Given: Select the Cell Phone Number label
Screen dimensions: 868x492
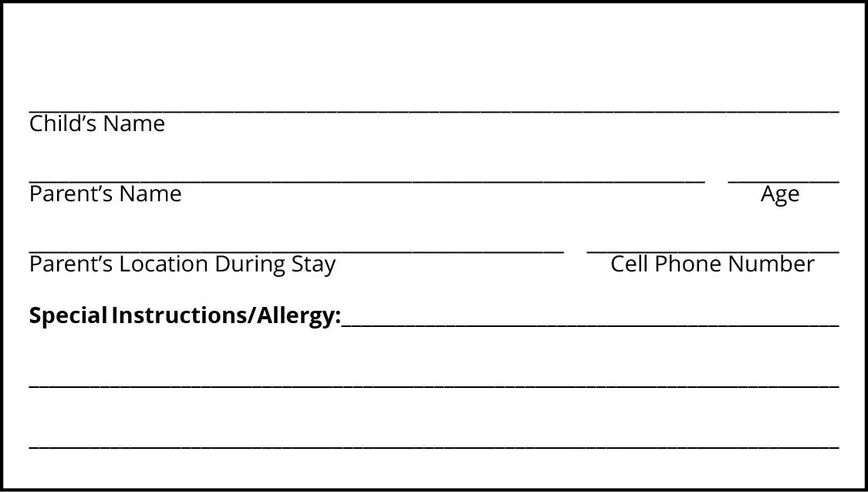Looking at the screenshot, I should pyautogui.click(x=712, y=264).
